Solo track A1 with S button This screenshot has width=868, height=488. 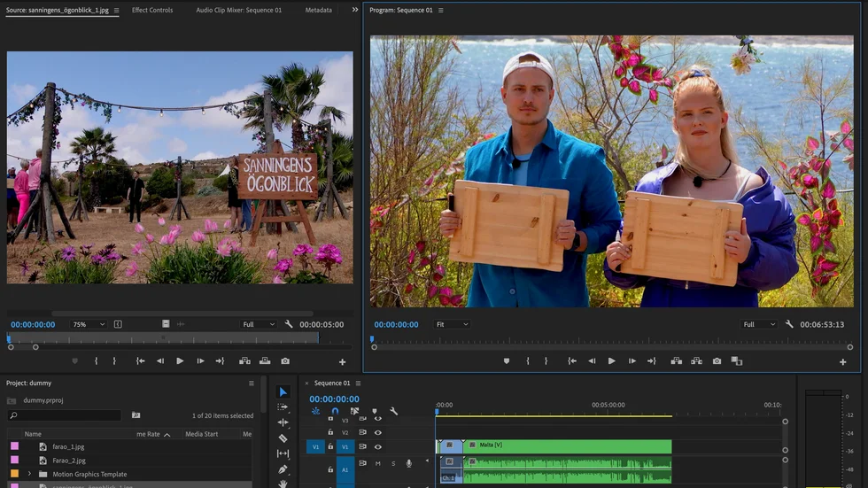pos(393,464)
